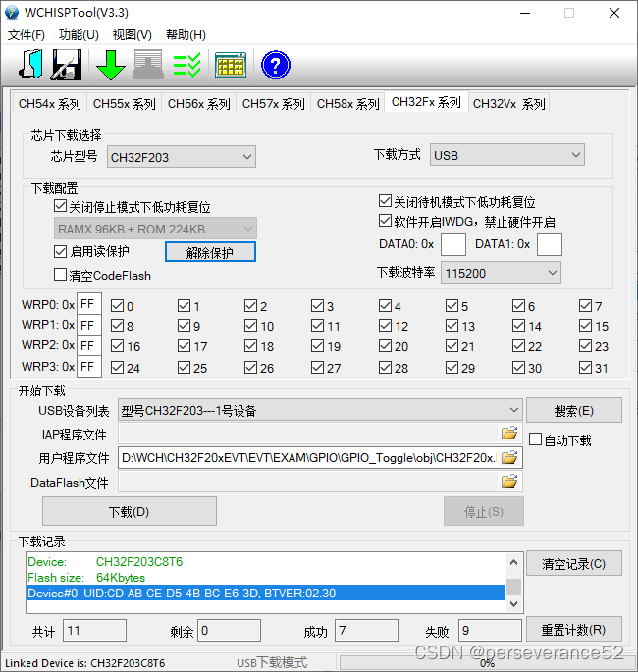Click the green download arrow icon

point(111,65)
